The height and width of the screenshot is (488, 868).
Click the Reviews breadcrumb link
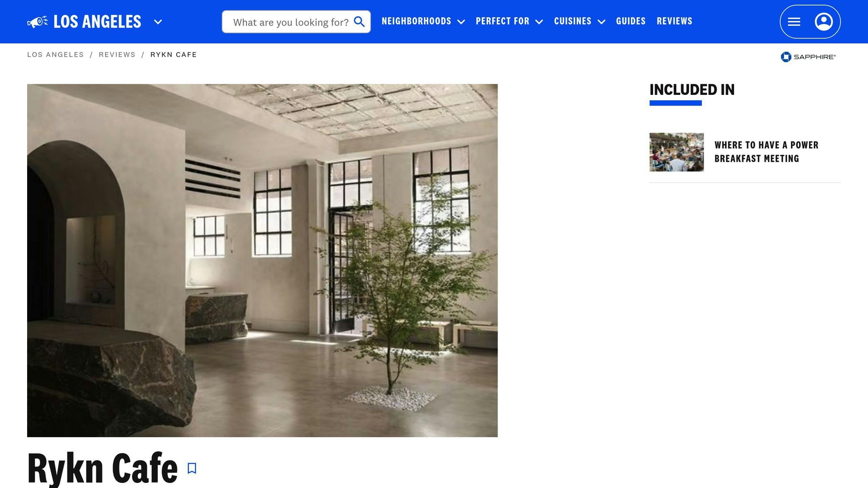pos(117,55)
